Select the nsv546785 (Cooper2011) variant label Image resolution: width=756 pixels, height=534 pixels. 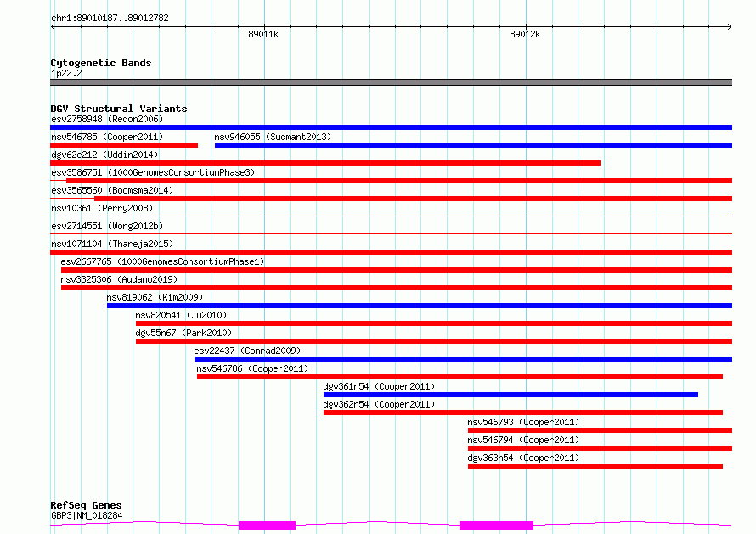pos(107,137)
